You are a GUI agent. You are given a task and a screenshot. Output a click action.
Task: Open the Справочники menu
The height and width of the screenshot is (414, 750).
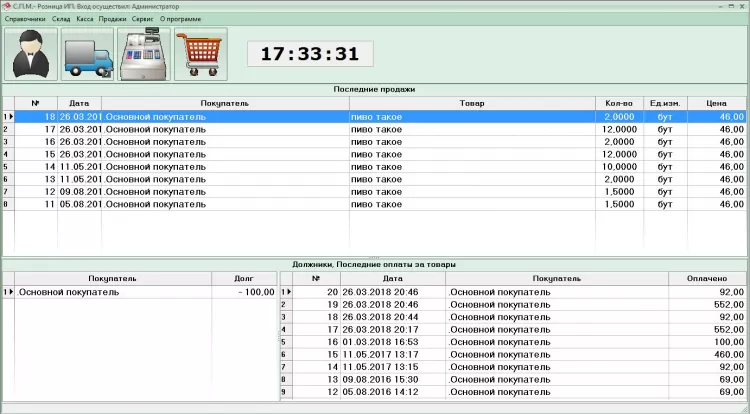point(25,19)
